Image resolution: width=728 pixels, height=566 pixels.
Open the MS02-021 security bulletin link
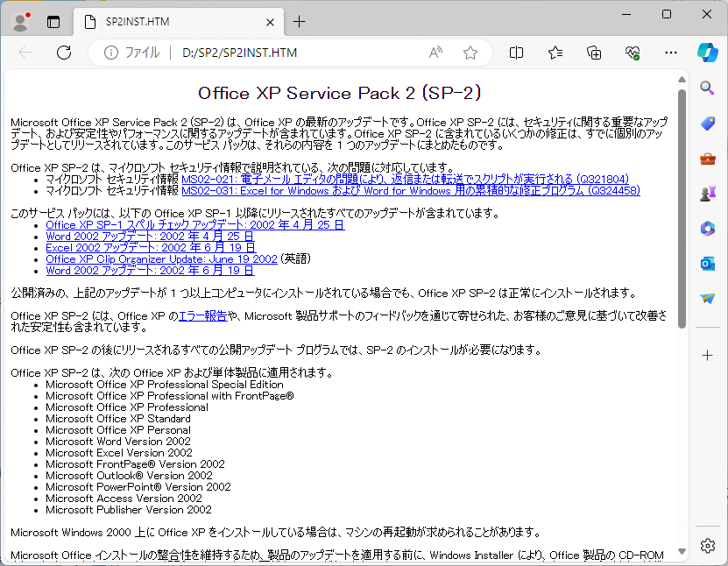[405, 179]
